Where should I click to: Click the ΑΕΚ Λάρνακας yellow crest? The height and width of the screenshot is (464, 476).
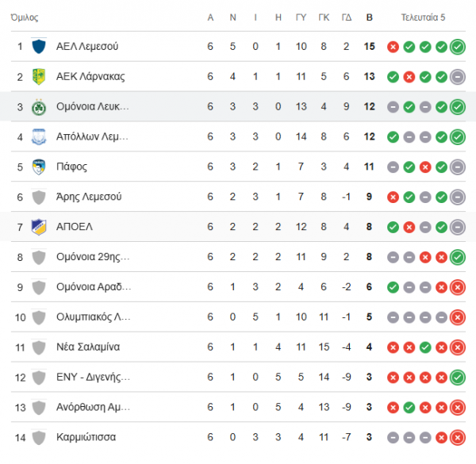(39, 76)
